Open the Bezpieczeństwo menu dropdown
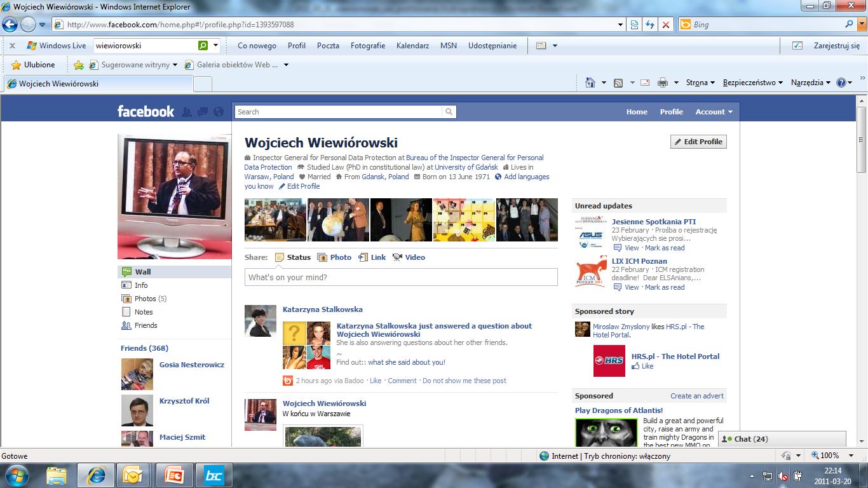The width and height of the screenshot is (868, 488). pos(754,83)
